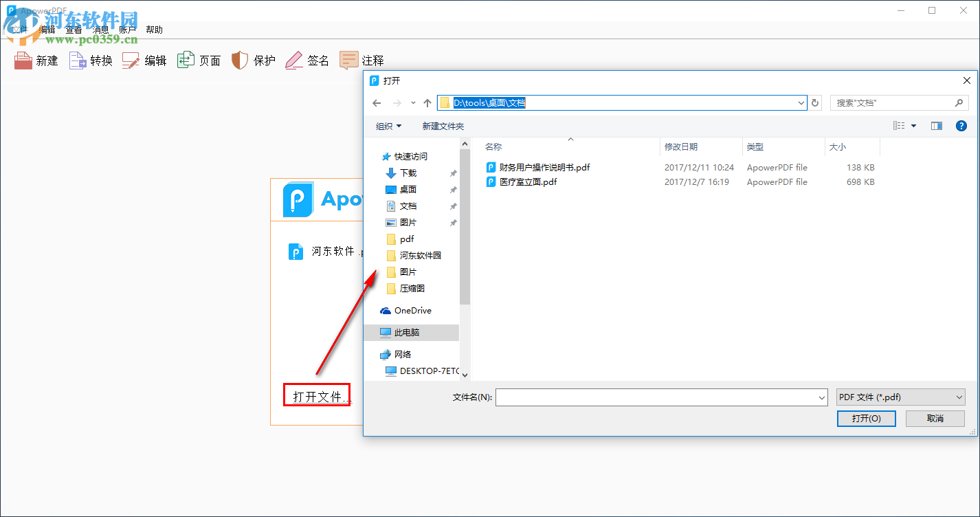Open the 新建 (New) PDF tool
Image resolution: width=980 pixels, height=517 pixels.
[36, 60]
